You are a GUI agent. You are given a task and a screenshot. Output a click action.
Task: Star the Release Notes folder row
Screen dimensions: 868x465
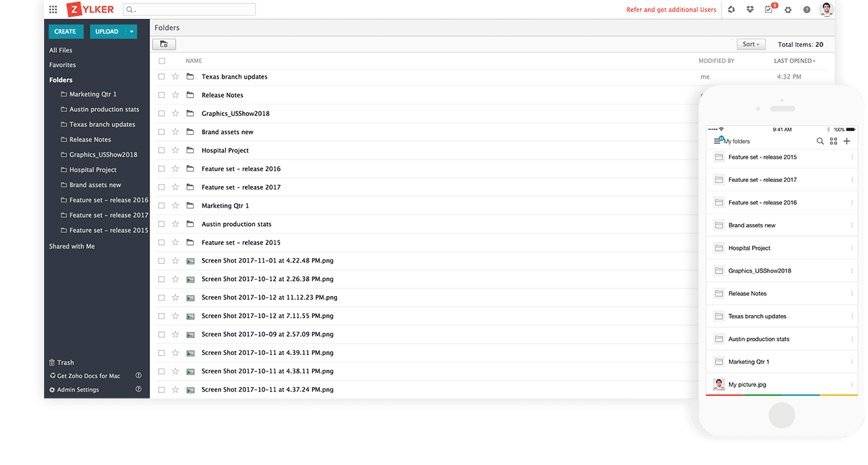tap(176, 95)
